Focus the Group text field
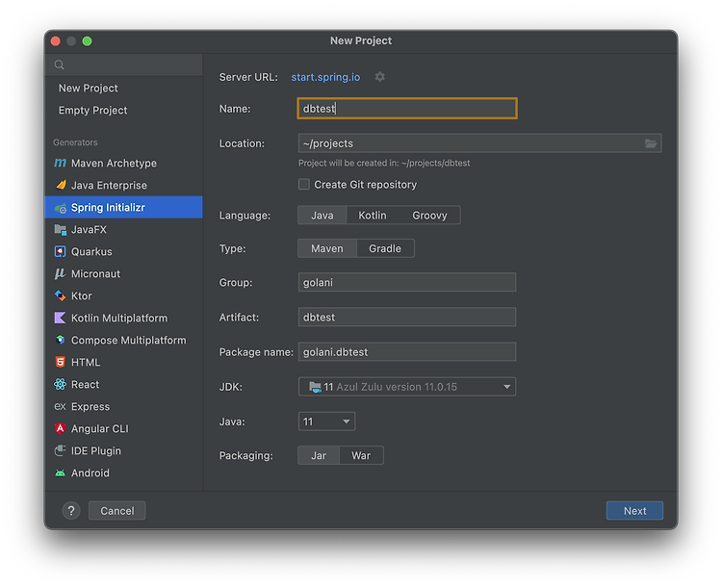 coord(407,282)
